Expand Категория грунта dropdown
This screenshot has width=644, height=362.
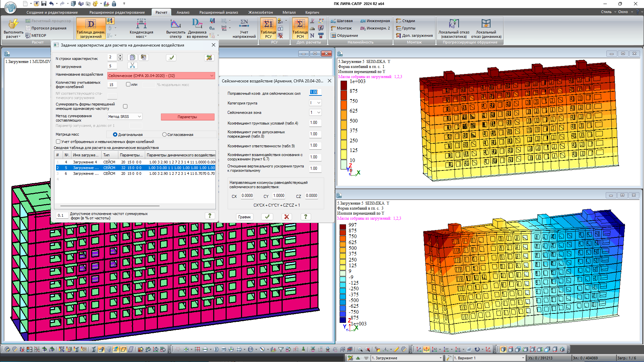pos(318,103)
